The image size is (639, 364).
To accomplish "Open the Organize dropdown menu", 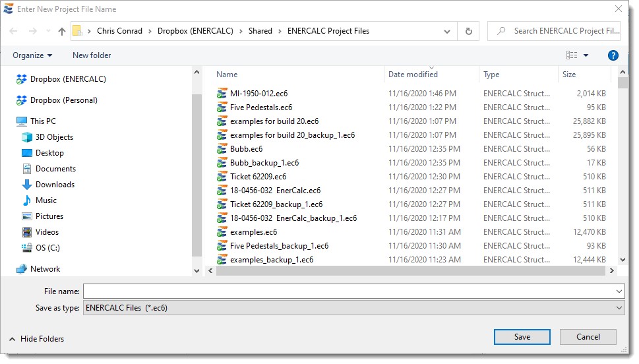I will point(32,55).
